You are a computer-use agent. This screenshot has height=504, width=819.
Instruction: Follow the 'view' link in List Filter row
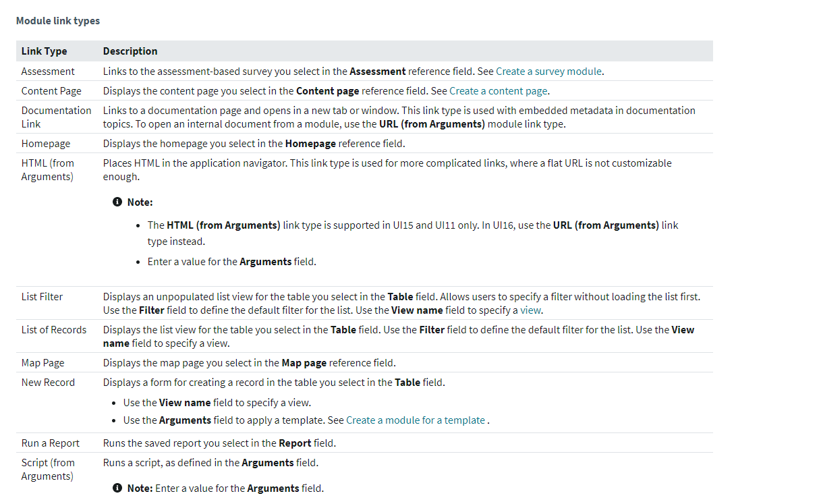click(x=530, y=310)
